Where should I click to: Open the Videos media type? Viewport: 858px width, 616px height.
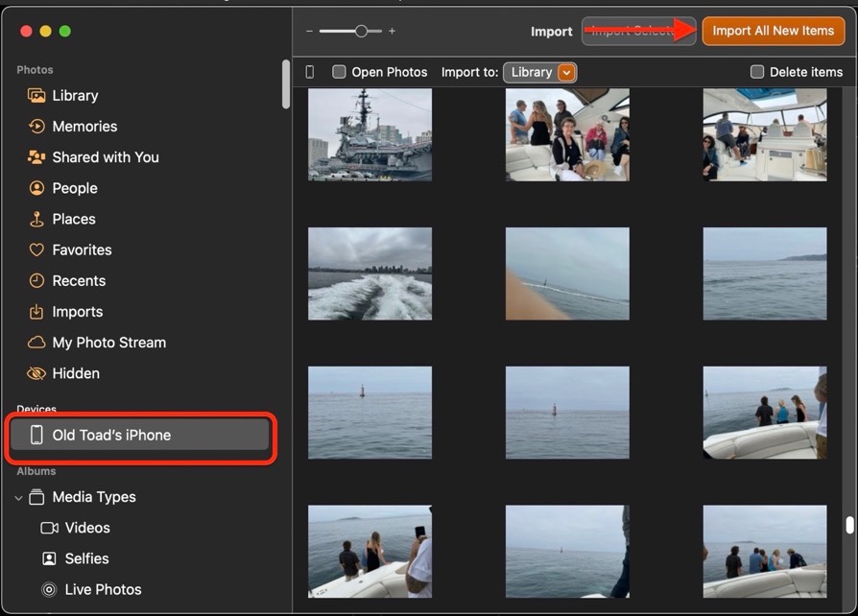tap(87, 528)
